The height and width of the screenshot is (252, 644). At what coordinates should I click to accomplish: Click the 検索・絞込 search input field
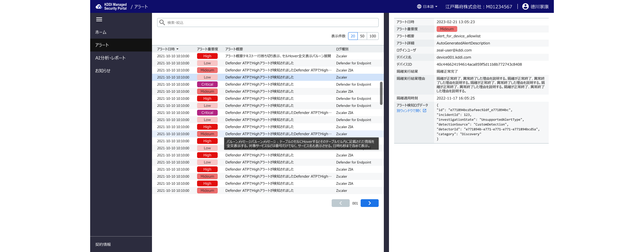tap(270, 23)
